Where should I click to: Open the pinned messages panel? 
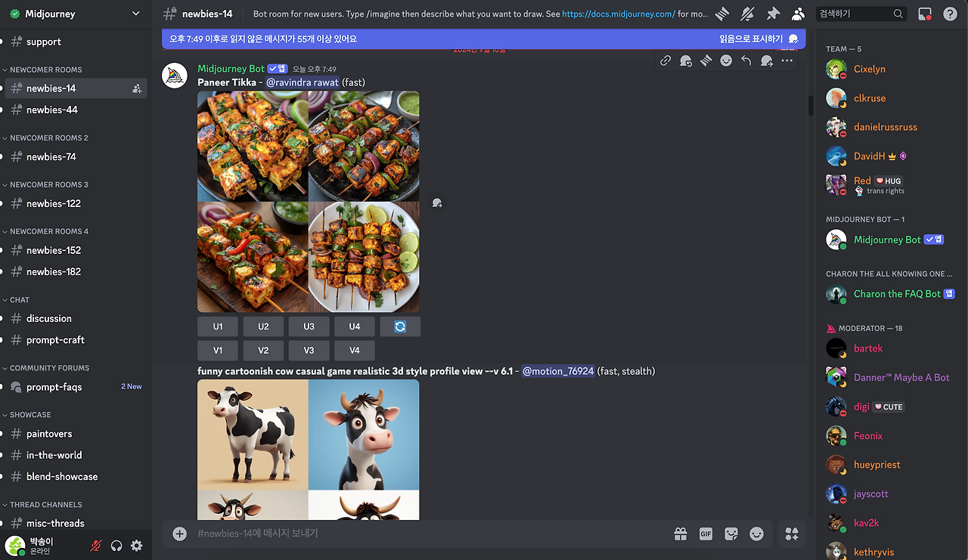[x=773, y=14]
